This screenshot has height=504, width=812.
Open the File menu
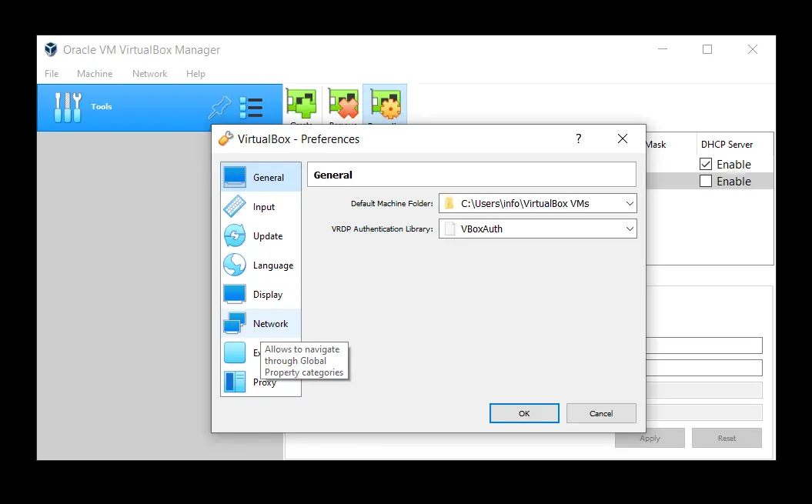tap(52, 74)
